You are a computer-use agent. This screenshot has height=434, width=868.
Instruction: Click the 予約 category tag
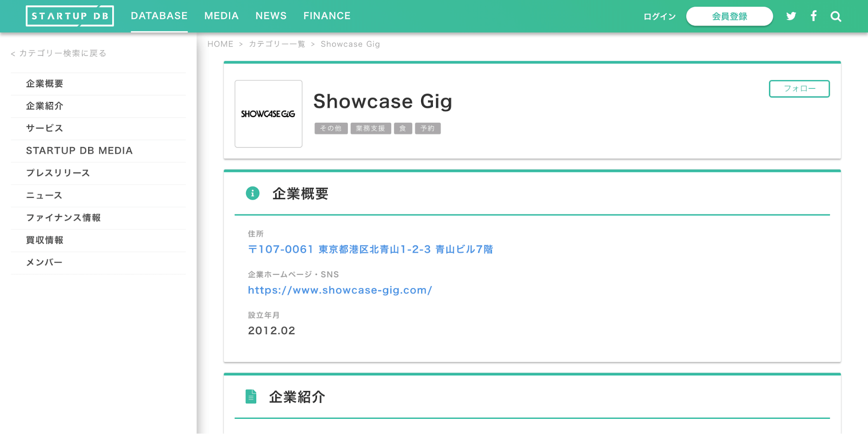coord(428,128)
